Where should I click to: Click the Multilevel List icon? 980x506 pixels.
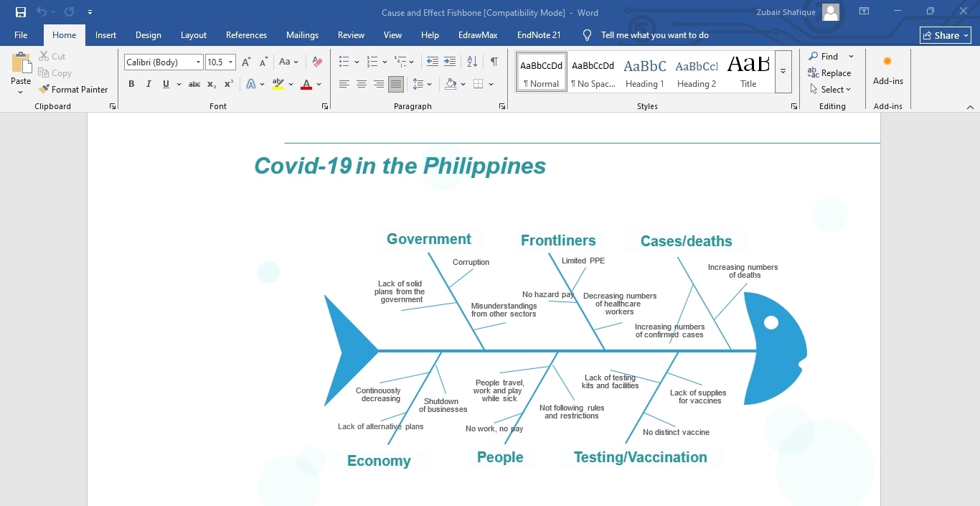click(x=400, y=62)
